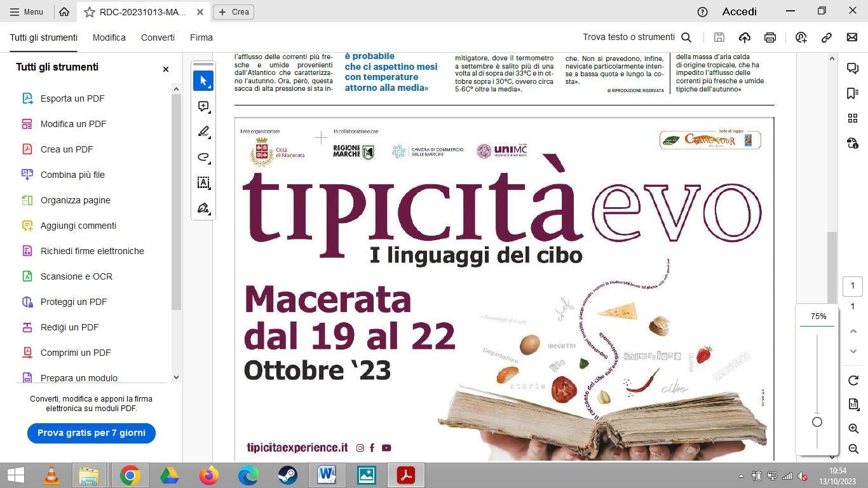Pick the Fill and sign pen tool

pyautogui.click(x=203, y=208)
